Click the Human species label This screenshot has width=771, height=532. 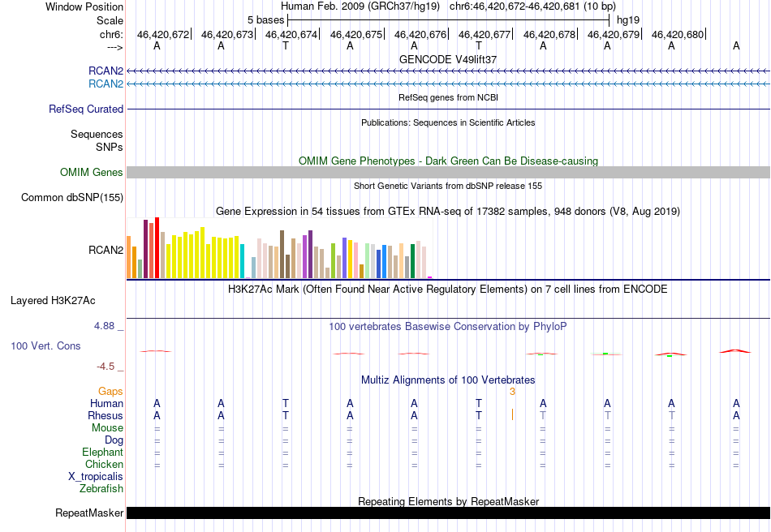(x=106, y=403)
